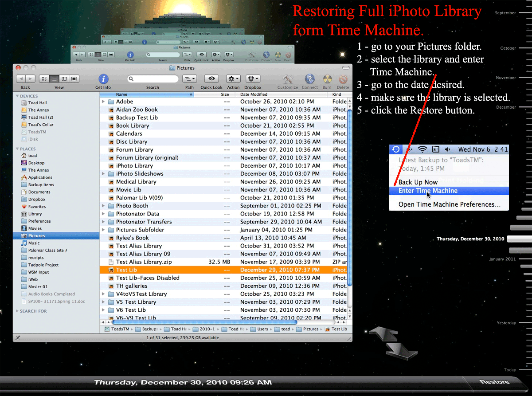
Task: Open Applications in Places sidebar
Action: (40, 177)
